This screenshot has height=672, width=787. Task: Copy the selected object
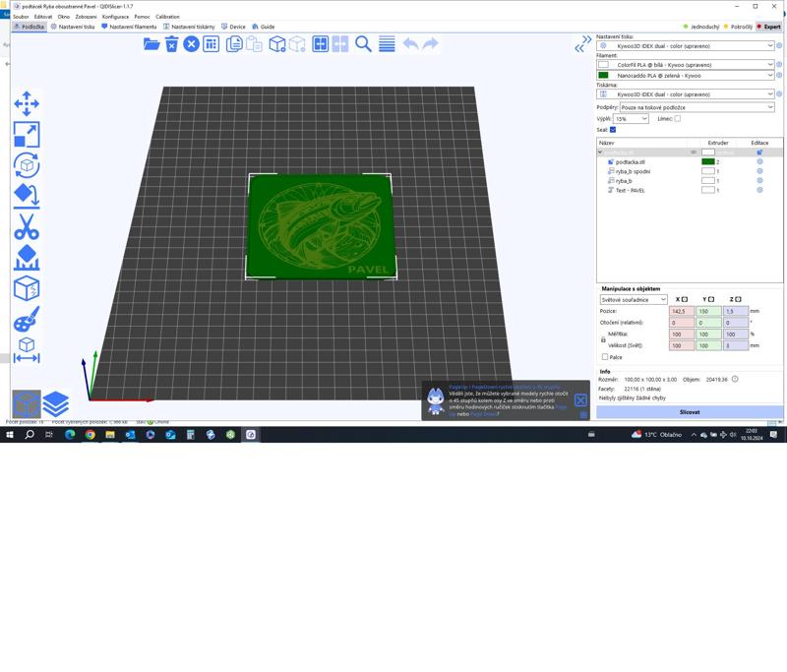234,44
